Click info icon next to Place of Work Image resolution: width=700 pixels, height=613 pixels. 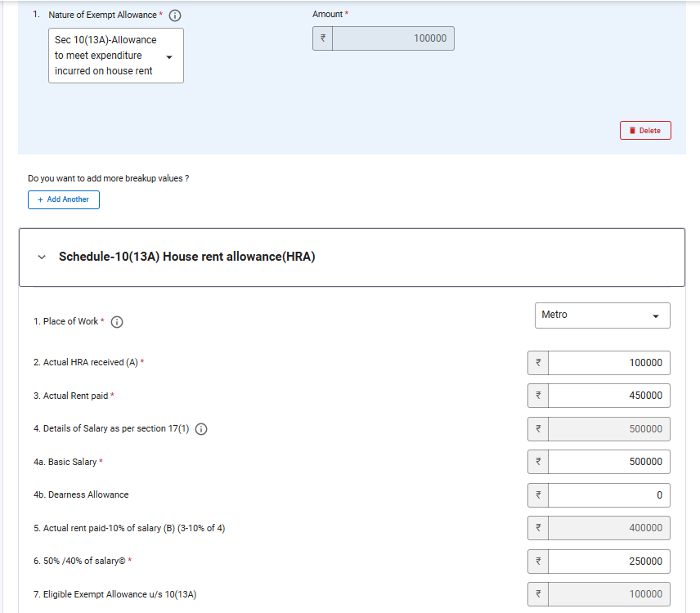(116, 322)
